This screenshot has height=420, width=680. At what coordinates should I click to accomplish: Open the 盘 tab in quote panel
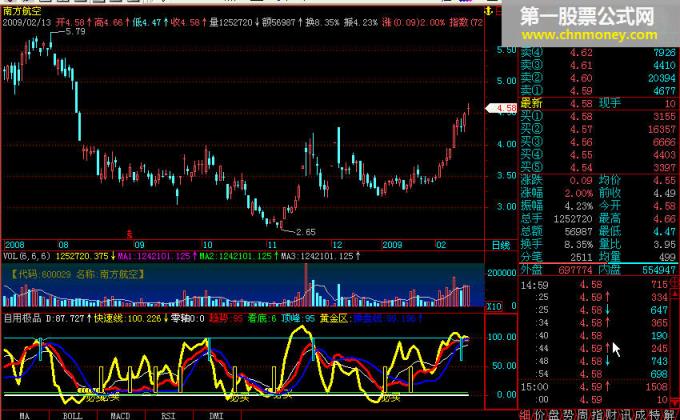click(x=554, y=415)
